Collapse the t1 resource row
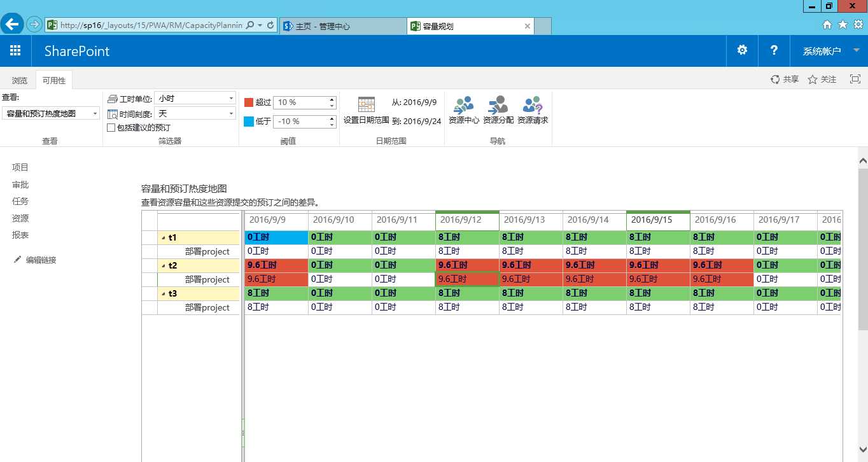The height and width of the screenshot is (462, 868). [163, 238]
